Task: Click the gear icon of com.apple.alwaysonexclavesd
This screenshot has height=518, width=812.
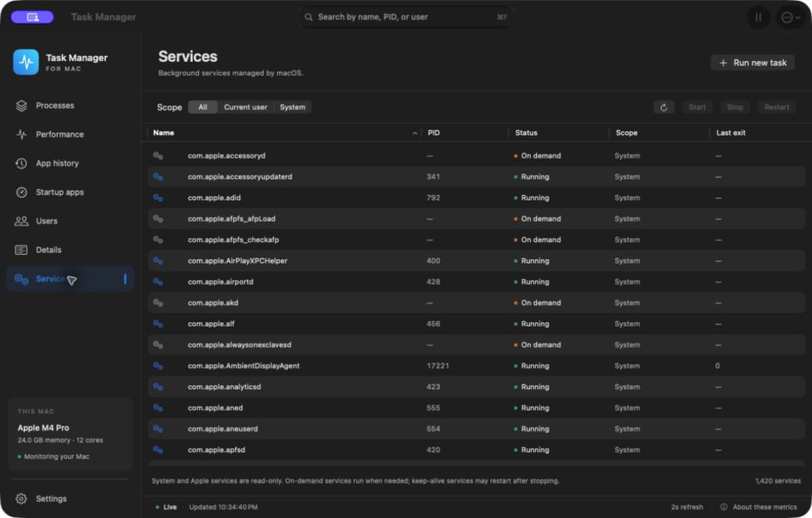Action: click(158, 345)
